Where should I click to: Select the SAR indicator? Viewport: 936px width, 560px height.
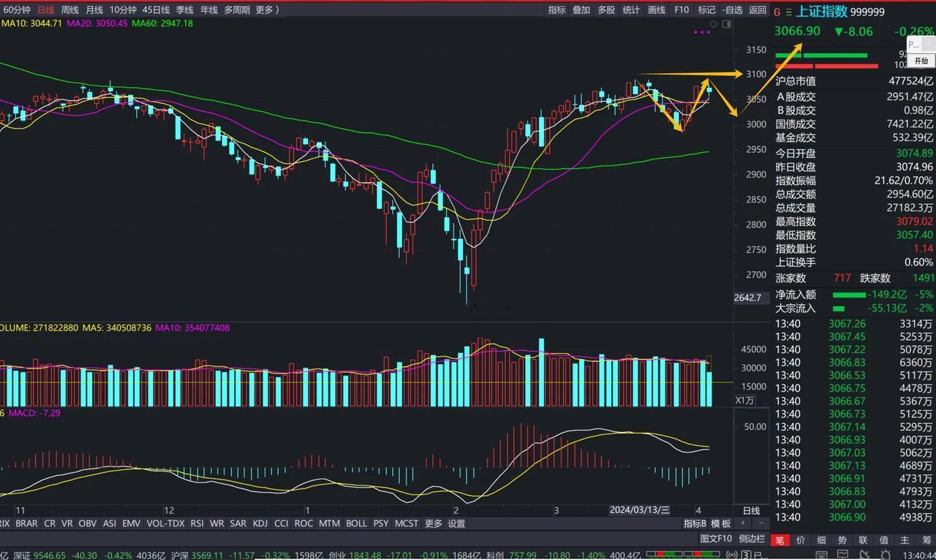click(238, 523)
